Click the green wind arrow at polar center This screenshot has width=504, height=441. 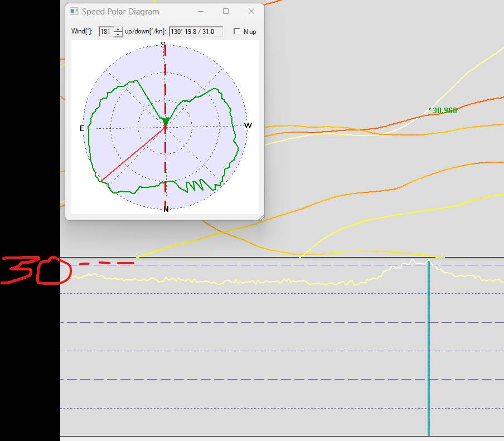(165, 121)
